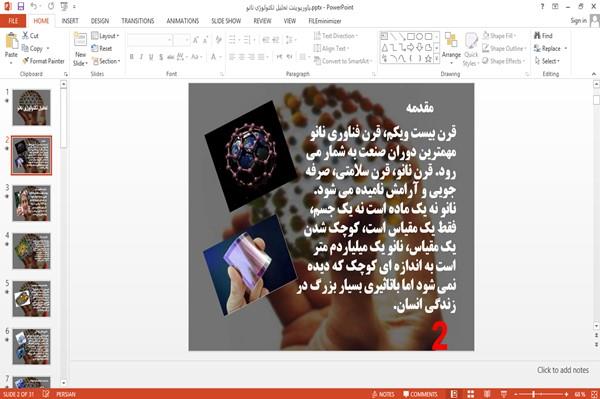
Task: Toggle Strikethrough formatting
Action: click(x=170, y=57)
